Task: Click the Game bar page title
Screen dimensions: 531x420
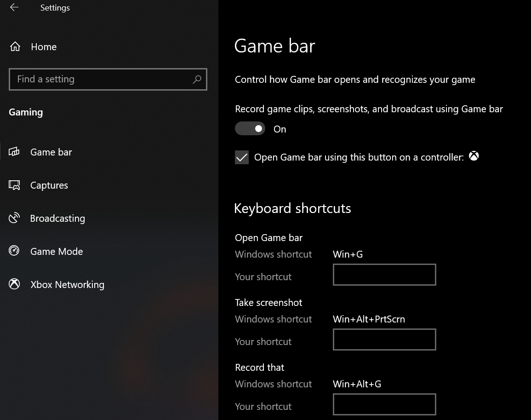Action: pos(274,46)
